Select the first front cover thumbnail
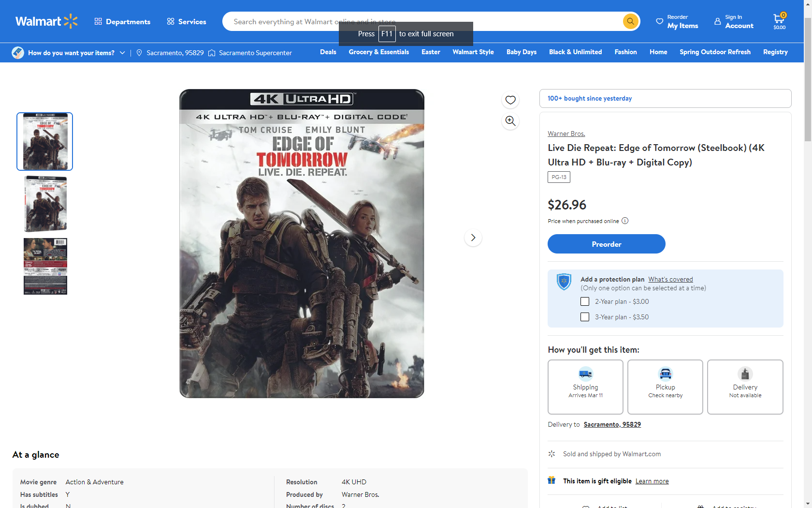The height and width of the screenshot is (508, 812). click(45, 141)
